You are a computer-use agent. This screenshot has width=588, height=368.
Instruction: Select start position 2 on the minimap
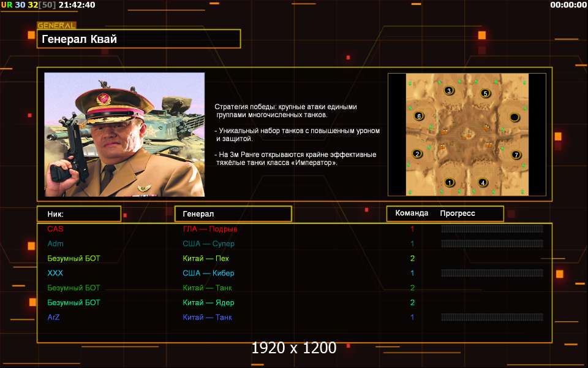click(418, 154)
